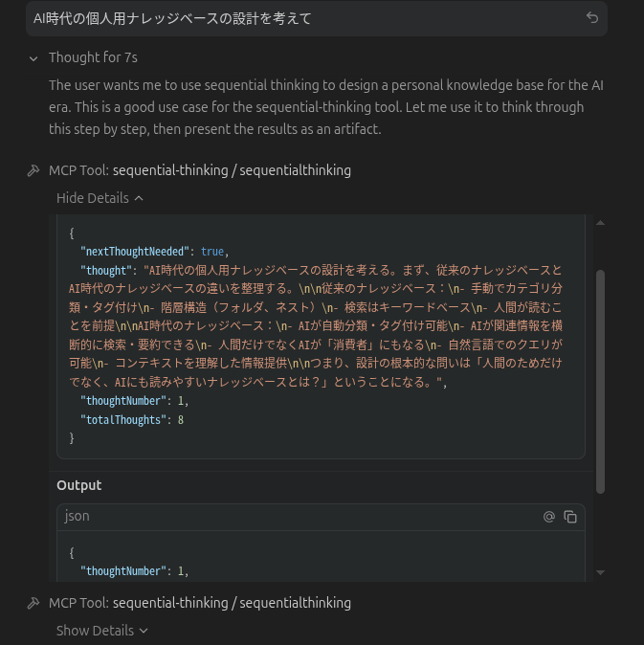The height and width of the screenshot is (645, 644).
Task: Click the "nextThoughtNeeded" line in the input code
Action: 154,251
